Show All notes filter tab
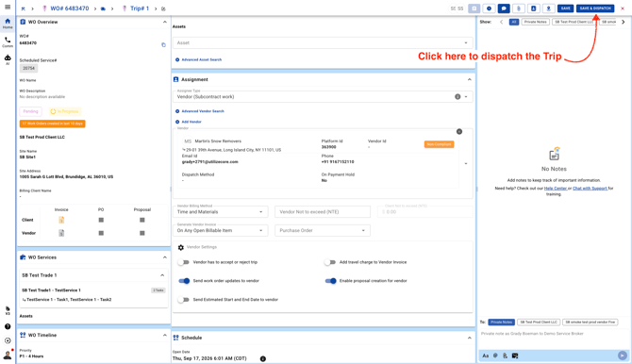The height and width of the screenshot is (364, 632). coord(513,22)
